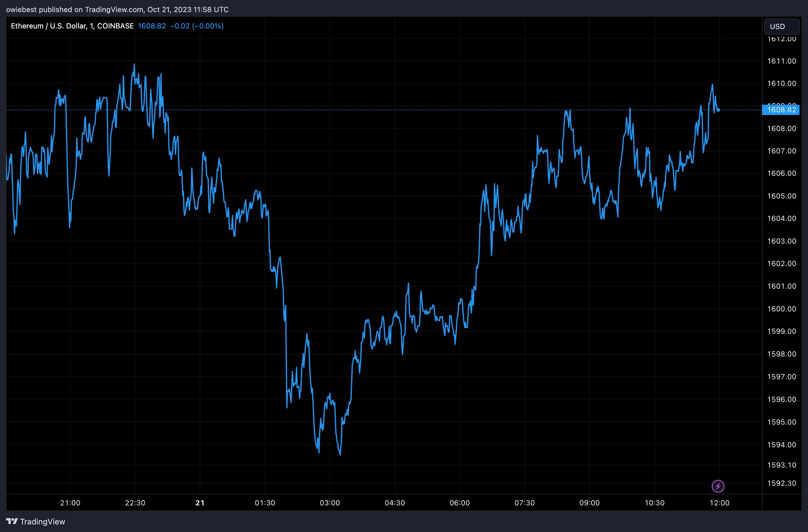This screenshot has width=808, height=532.
Task: Click the purple lightning bolt icon
Action: pos(718,486)
